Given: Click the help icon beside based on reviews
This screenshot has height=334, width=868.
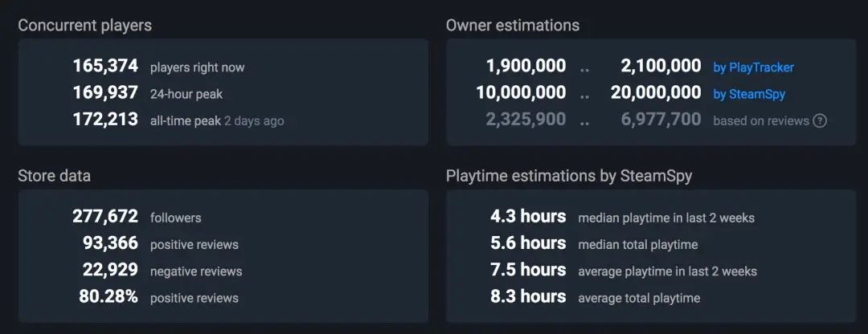Looking at the screenshot, I should point(820,120).
